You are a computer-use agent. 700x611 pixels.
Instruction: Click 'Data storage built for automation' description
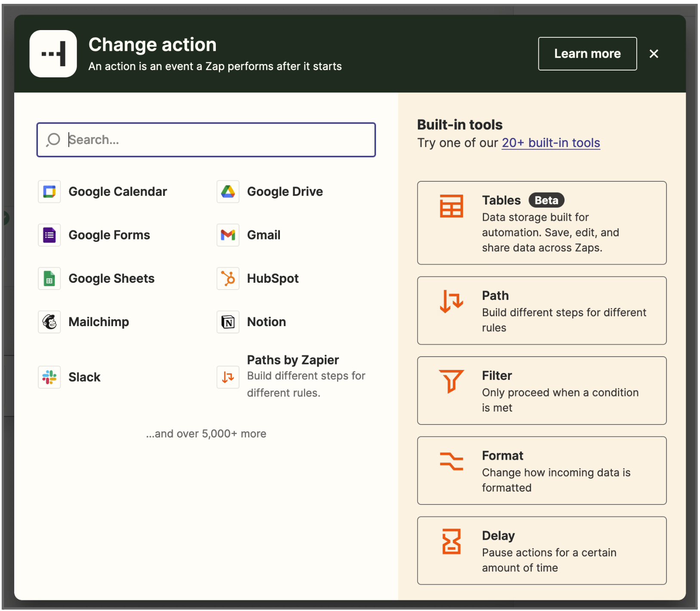pyautogui.click(x=550, y=232)
